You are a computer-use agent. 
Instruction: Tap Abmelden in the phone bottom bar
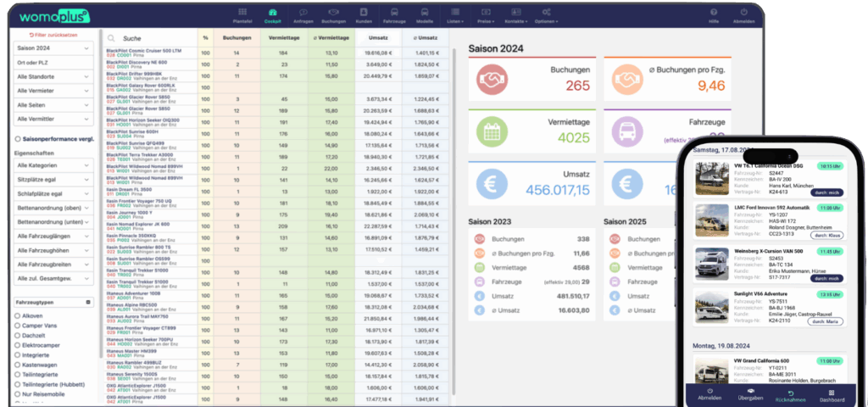tap(709, 394)
